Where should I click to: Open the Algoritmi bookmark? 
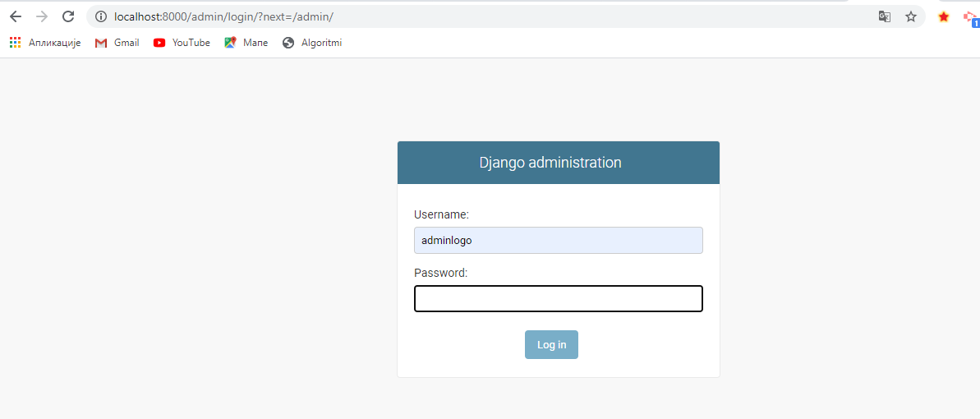click(312, 43)
